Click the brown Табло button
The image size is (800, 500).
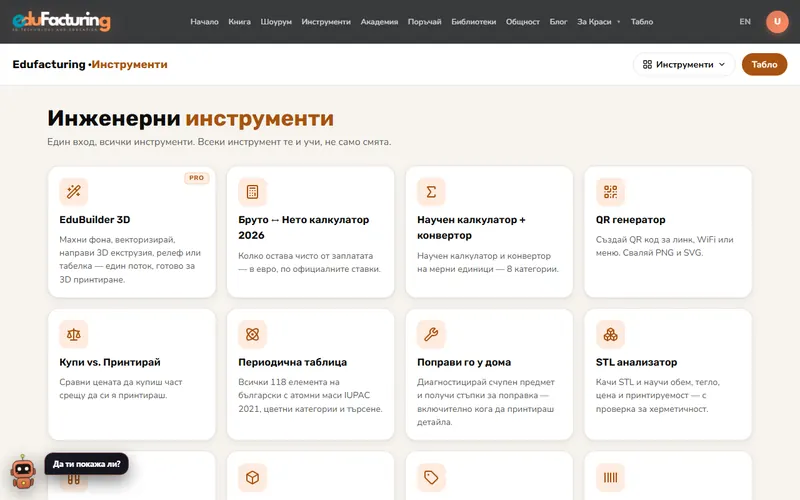pyautogui.click(x=764, y=64)
